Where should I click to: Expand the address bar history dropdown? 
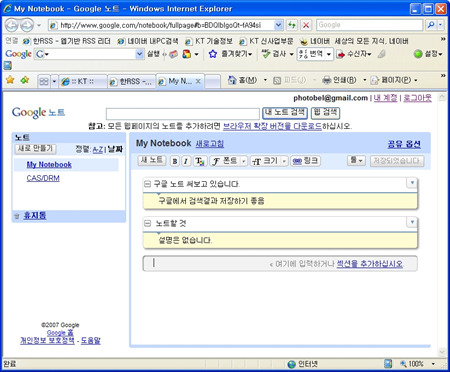click(278, 25)
